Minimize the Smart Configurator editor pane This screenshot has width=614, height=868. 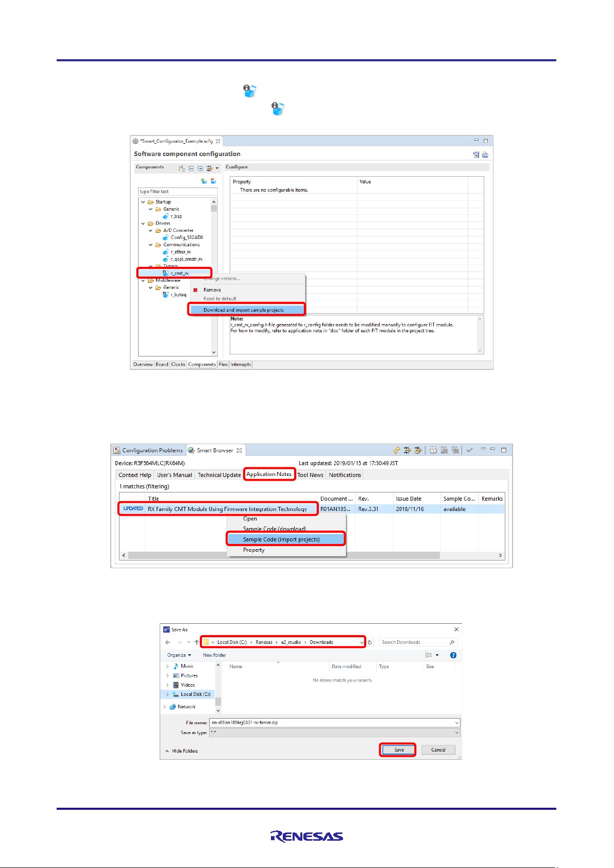476,140
